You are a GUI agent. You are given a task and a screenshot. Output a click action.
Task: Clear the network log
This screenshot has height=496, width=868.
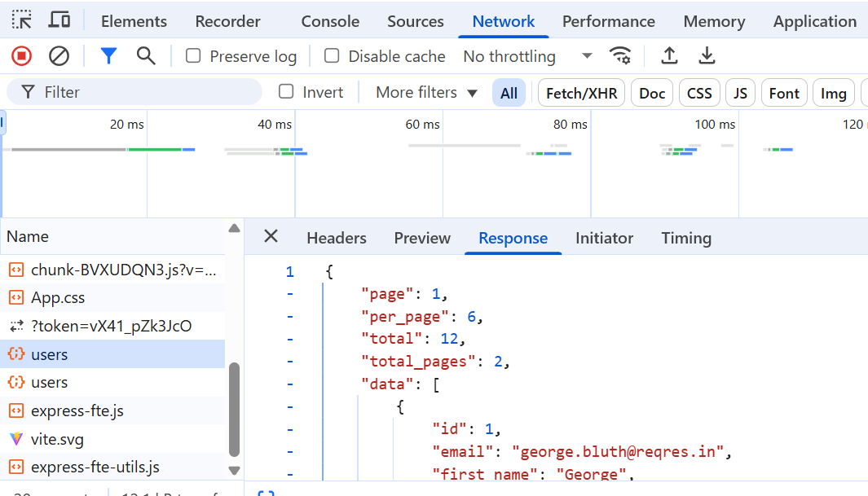(59, 56)
